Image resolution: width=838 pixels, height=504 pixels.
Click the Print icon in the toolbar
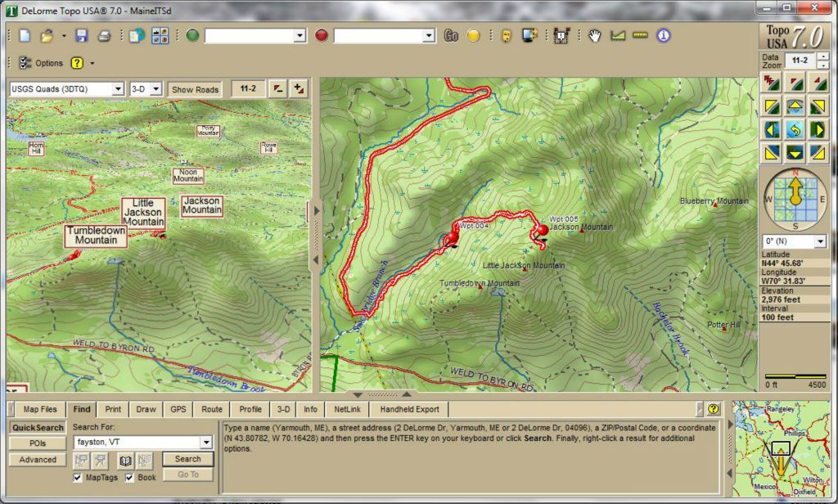[104, 35]
